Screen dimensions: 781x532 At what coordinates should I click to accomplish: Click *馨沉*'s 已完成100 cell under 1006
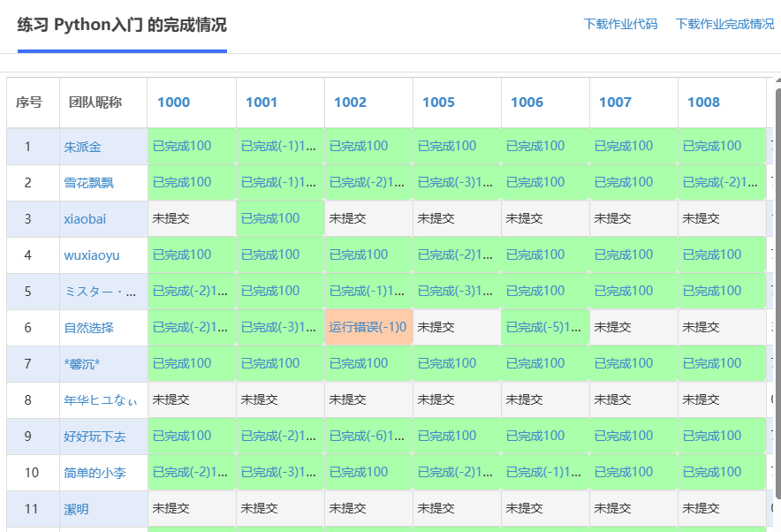coord(545,363)
